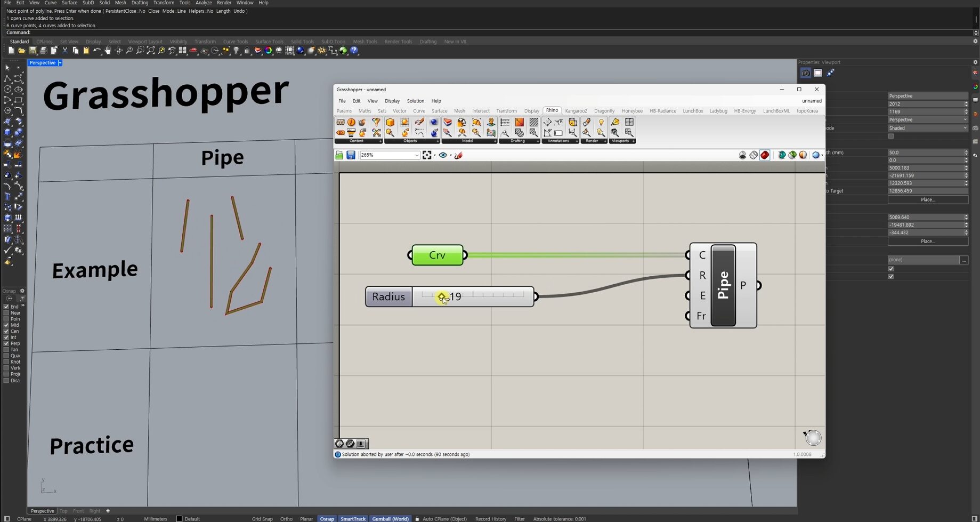Click the Open file folder icon in Rhino toolbar
Screen dimensions: 980x522
21,51
